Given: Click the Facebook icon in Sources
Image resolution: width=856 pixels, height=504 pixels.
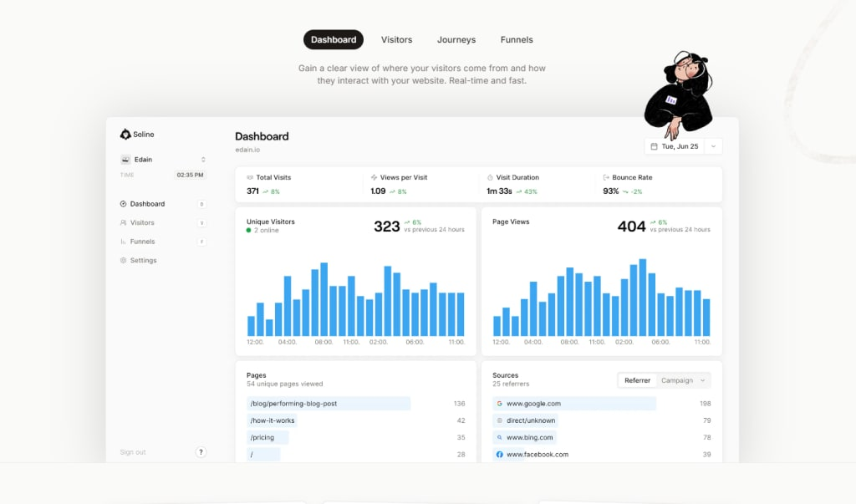Looking at the screenshot, I should [x=500, y=455].
